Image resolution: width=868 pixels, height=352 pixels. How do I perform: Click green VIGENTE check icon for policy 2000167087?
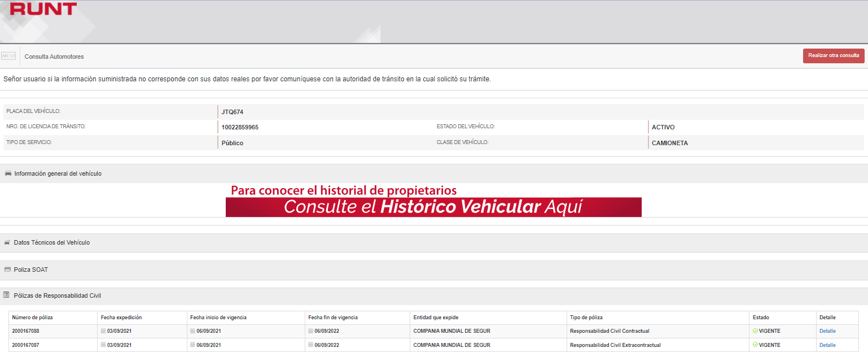coord(755,345)
